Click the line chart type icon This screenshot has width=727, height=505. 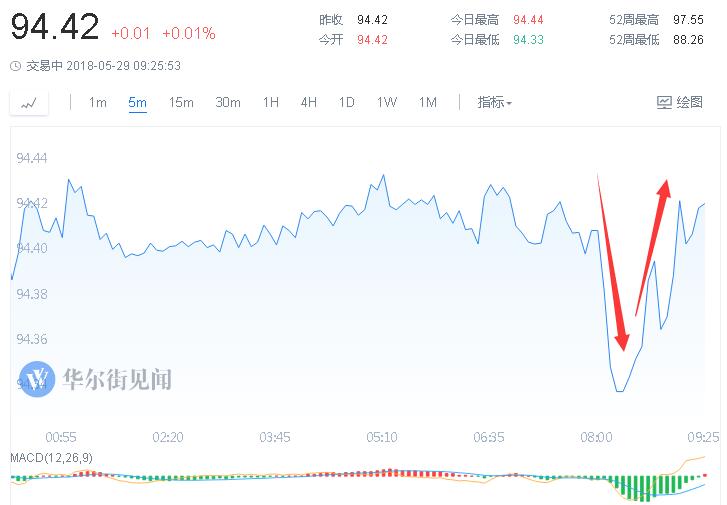[29, 103]
